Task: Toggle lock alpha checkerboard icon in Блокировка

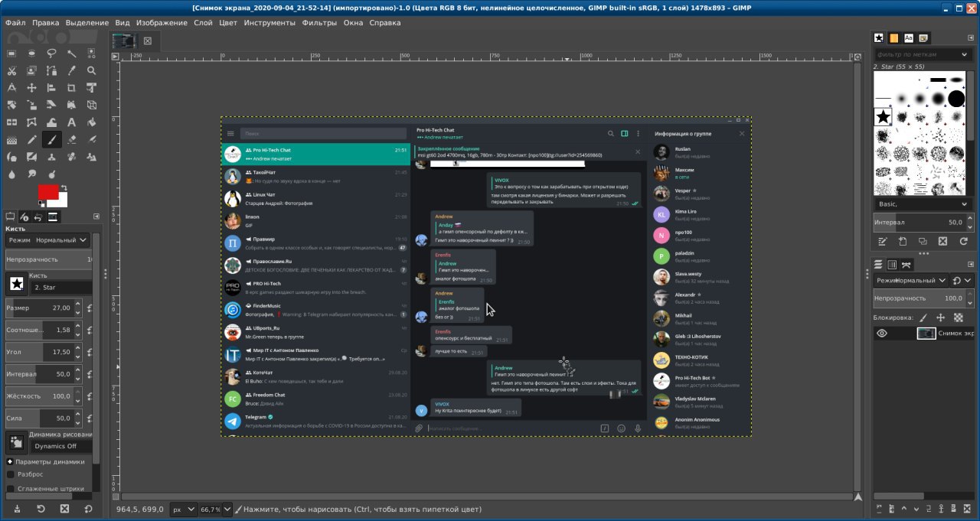Action: (959, 317)
